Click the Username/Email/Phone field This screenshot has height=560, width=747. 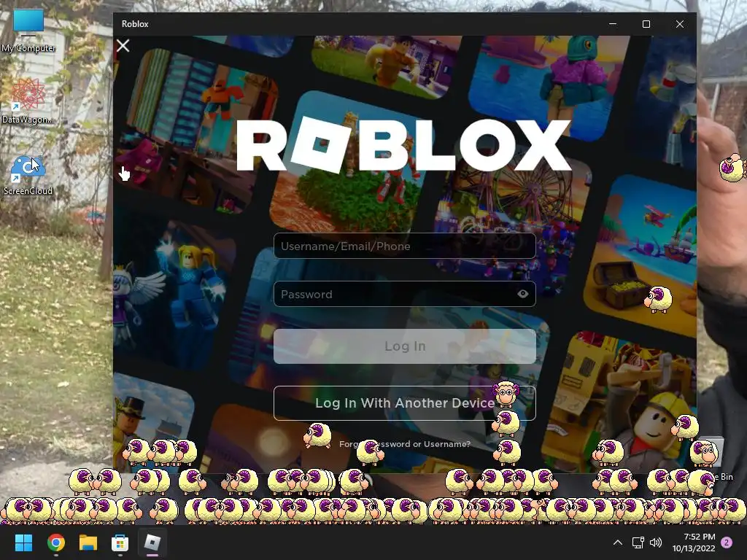404,246
